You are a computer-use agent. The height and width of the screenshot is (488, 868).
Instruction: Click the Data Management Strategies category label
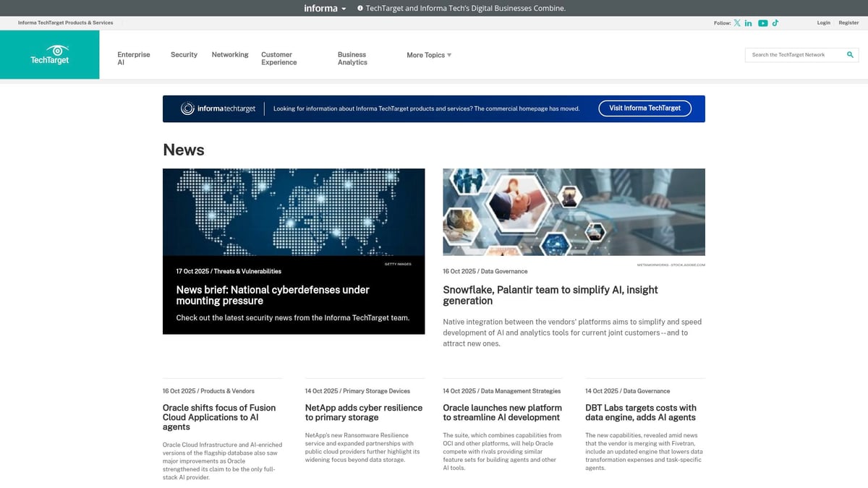521,391
